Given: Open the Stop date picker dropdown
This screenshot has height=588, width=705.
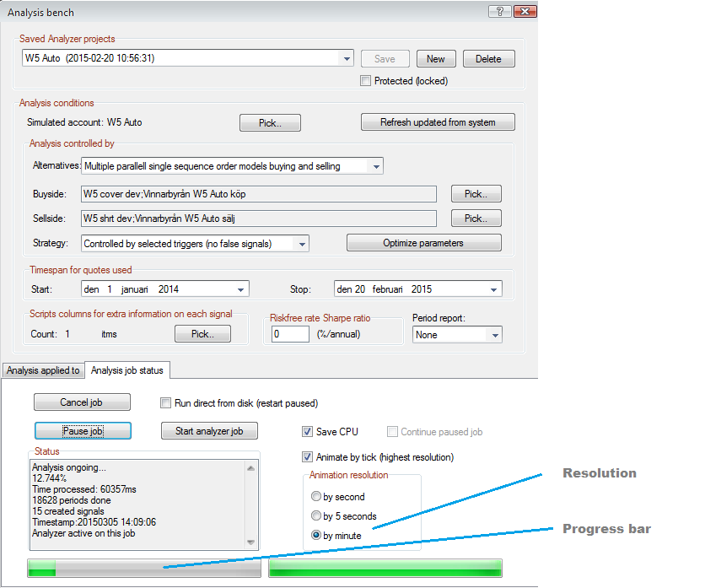Looking at the screenshot, I should [493, 289].
